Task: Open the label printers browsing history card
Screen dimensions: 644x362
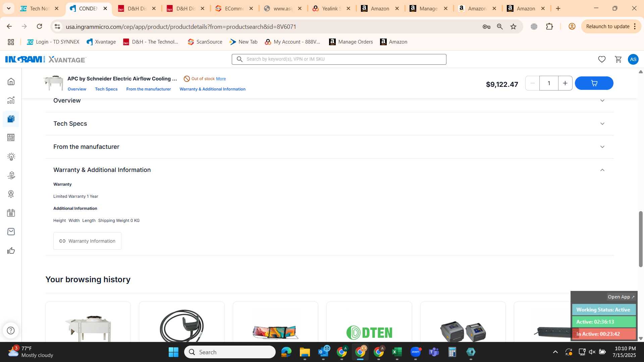Action: click(463, 322)
